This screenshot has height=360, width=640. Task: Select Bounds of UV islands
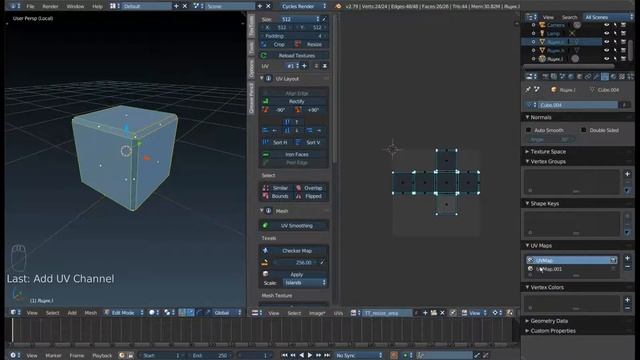pos(276,196)
